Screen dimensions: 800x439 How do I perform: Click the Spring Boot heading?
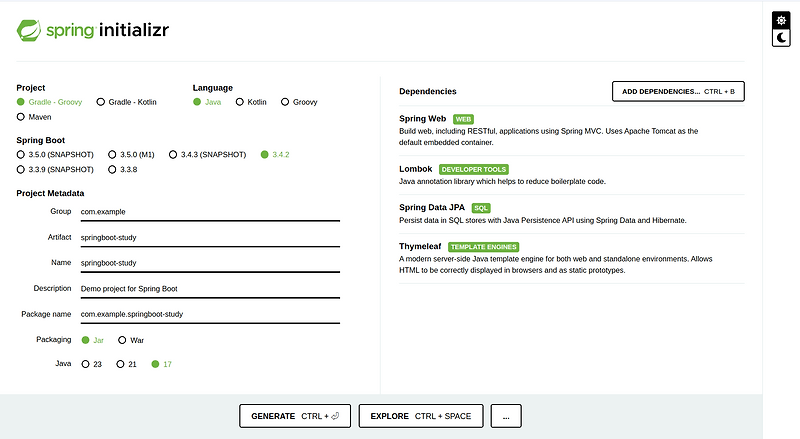point(40,140)
